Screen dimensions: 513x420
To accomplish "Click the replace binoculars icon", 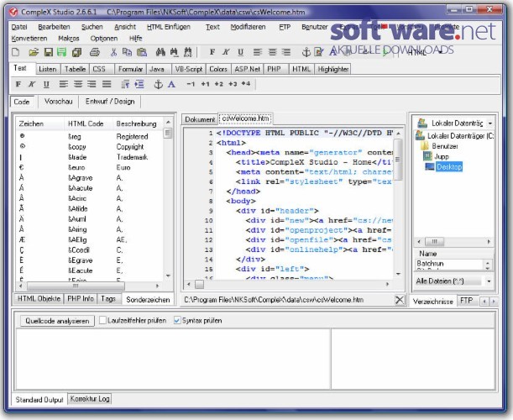I will coord(187,52).
